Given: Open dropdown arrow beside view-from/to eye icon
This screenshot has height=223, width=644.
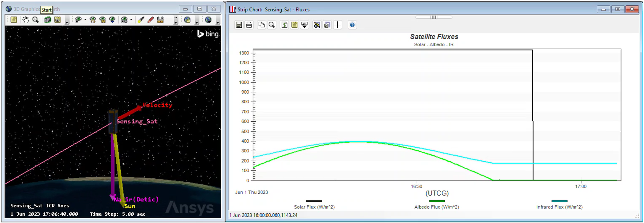Looking at the screenshot, I should coord(85,20).
